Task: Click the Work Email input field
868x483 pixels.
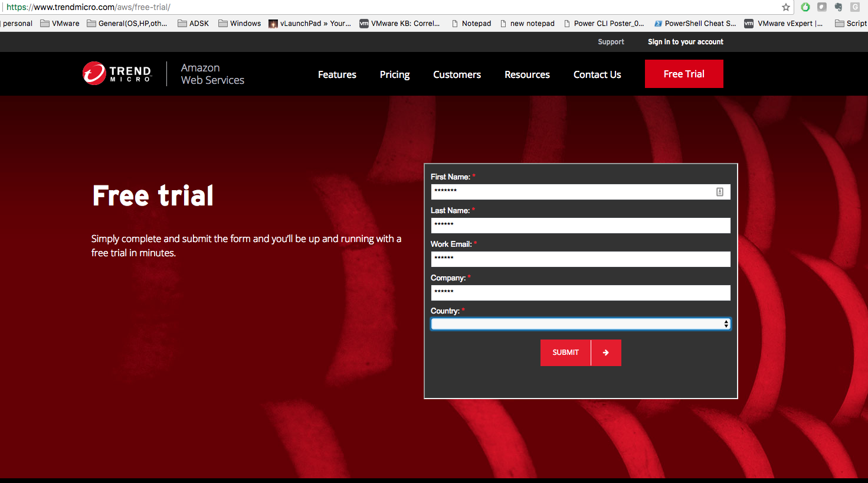Action: 581,259
